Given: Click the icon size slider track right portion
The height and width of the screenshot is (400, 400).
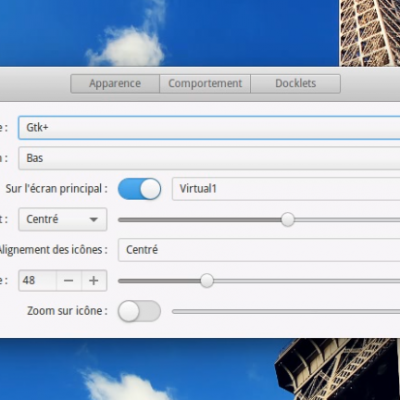Looking at the screenshot, I should (307, 281).
